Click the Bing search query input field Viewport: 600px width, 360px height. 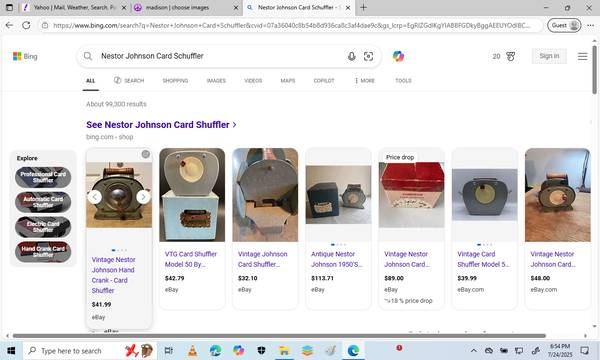[218, 56]
